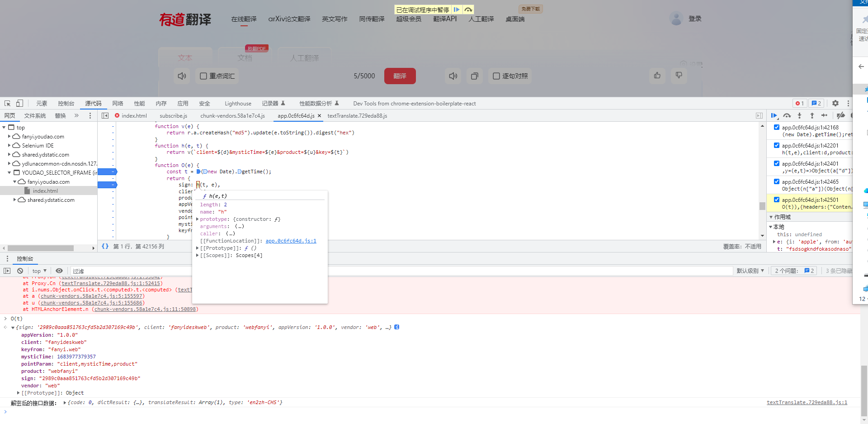The image size is (868, 424).
Task: Hide the file navigator pane
Action: click(105, 116)
